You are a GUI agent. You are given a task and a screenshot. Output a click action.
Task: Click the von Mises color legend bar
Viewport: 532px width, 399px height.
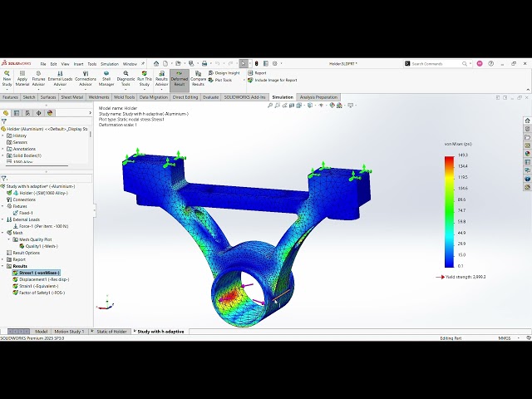coord(449,212)
